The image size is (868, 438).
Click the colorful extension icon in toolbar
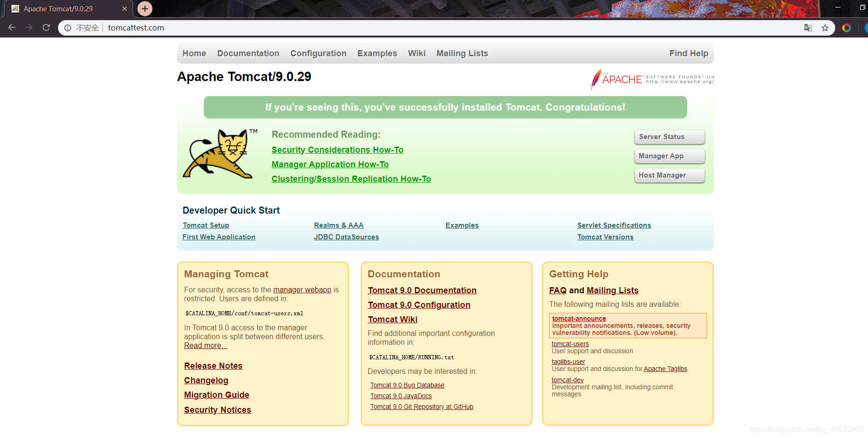846,28
